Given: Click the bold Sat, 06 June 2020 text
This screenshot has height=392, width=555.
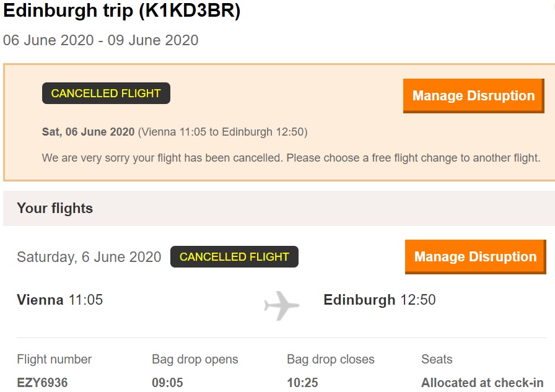Looking at the screenshot, I should click(x=88, y=132).
